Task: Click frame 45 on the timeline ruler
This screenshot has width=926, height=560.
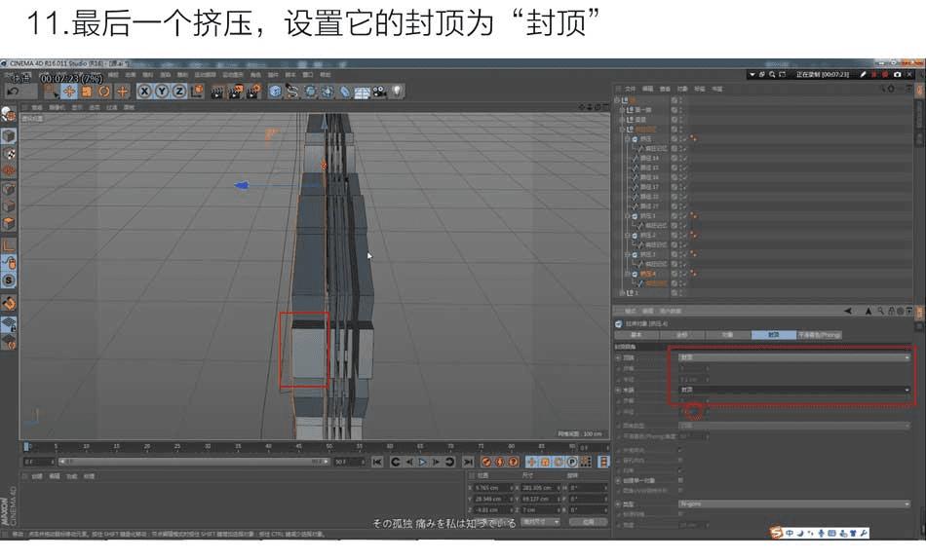Action: tap(298, 447)
